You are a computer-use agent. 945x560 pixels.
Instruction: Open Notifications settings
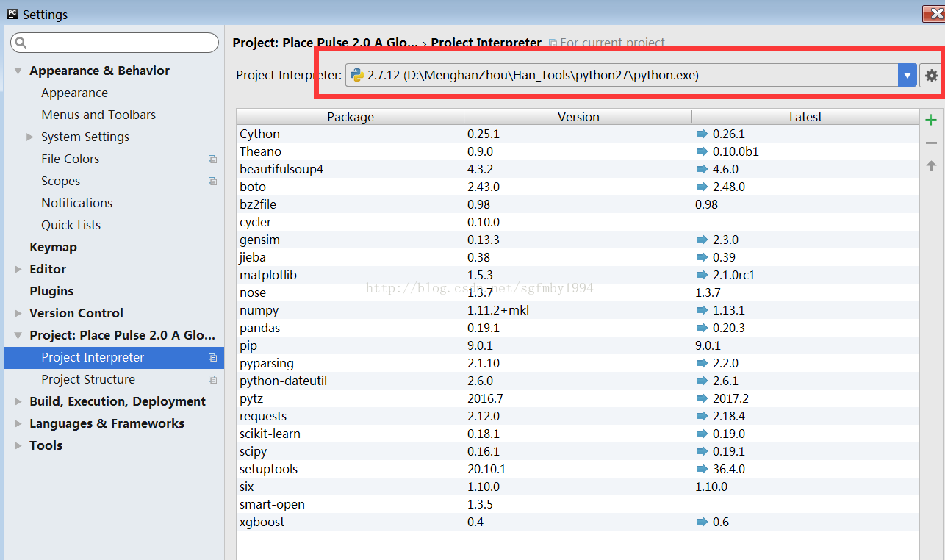point(76,203)
